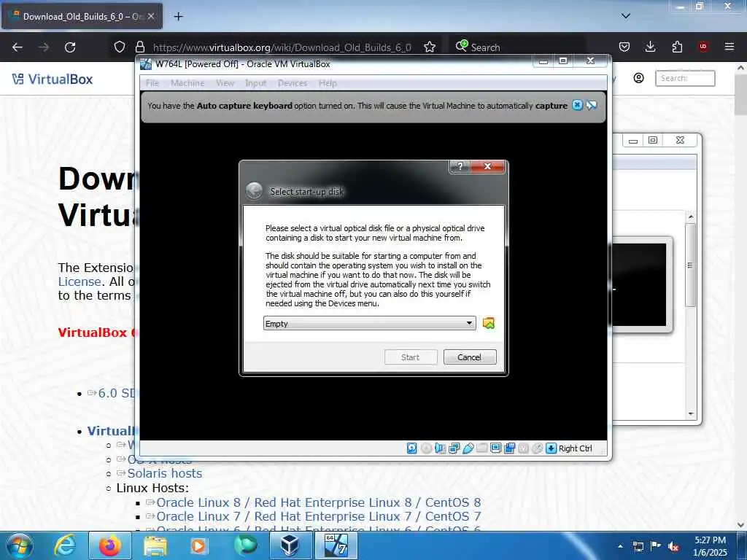Viewport: 747px width, 560px height.
Task: Open the File menu in VM window
Action: [x=152, y=83]
